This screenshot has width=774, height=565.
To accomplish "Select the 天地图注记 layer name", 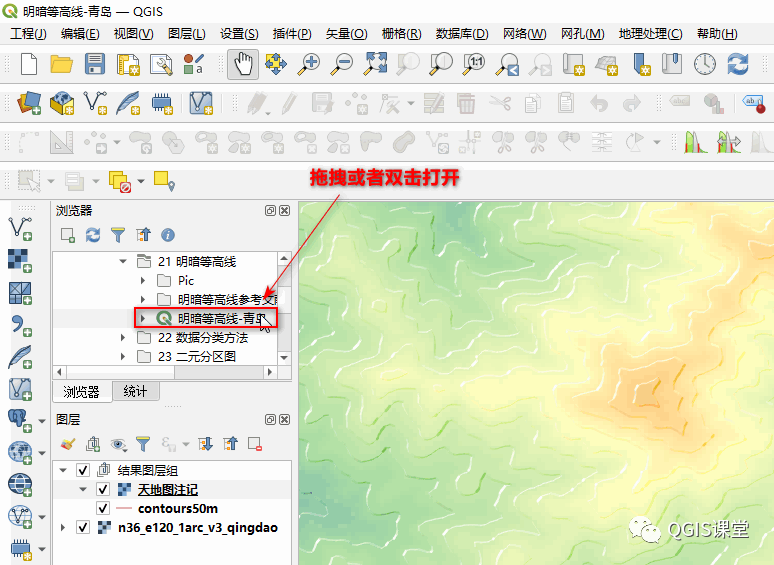I will (x=168, y=490).
